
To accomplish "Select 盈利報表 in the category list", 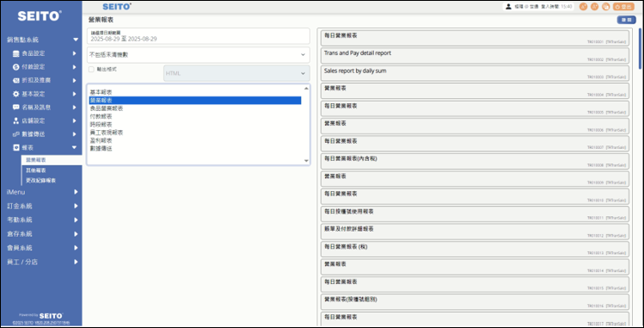I will click(x=195, y=140).
